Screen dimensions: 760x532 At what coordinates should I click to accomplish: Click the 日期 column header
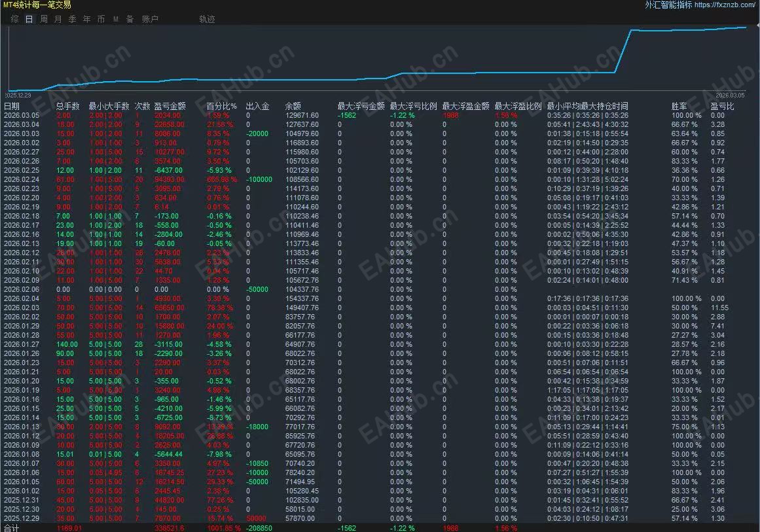(x=12, y=105)
